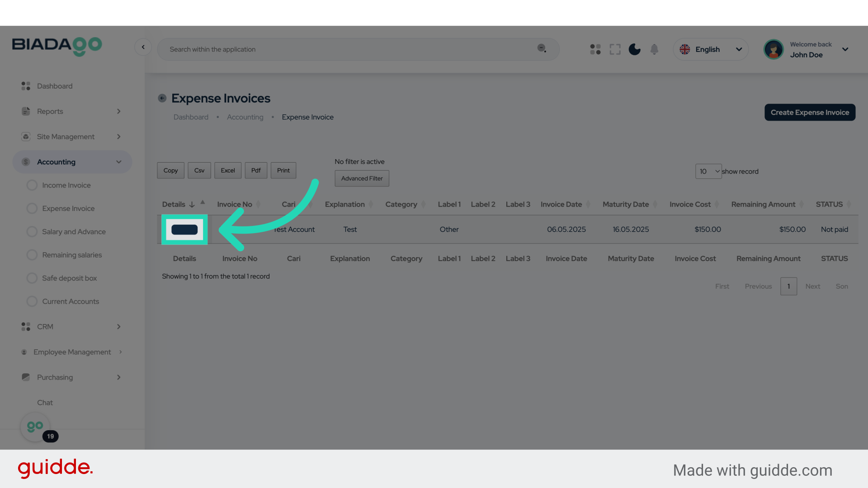Select Salary and Advance sidebar option
Screen dimensions: 868x488
pos(74,232)
